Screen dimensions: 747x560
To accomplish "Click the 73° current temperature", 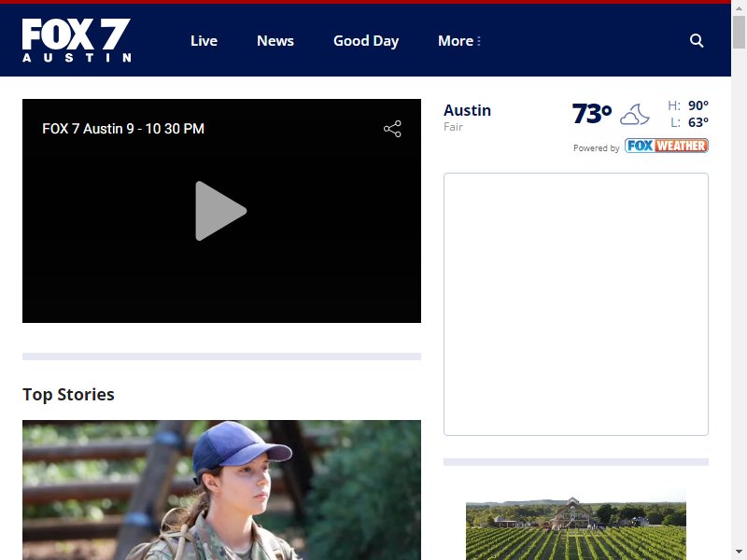I will click(592, 114).
